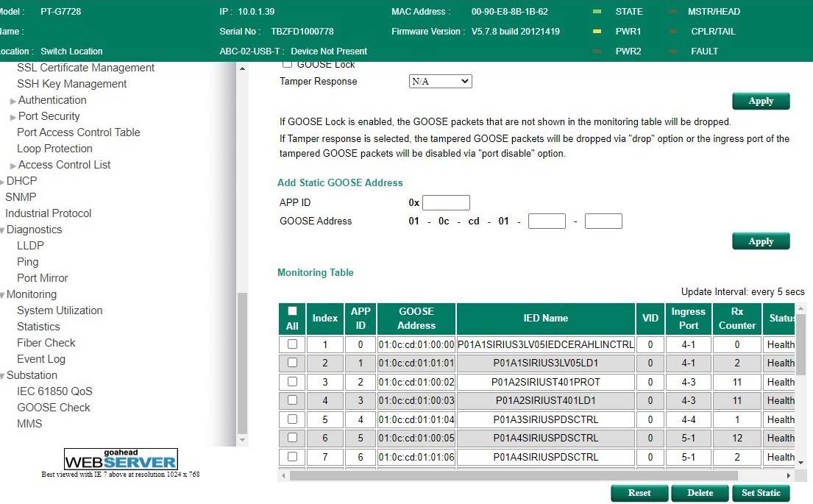Click the PWR2 LED indicator
Image resolution: width=813 pixels, height=504 pixels.
[x=597, y=52]
